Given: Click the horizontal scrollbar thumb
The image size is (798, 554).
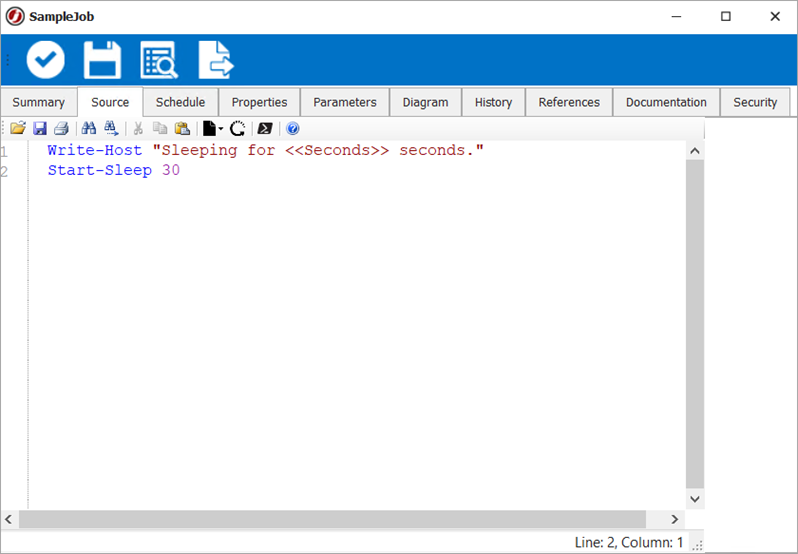Looking at the screenshot, I should pos(332,519).
